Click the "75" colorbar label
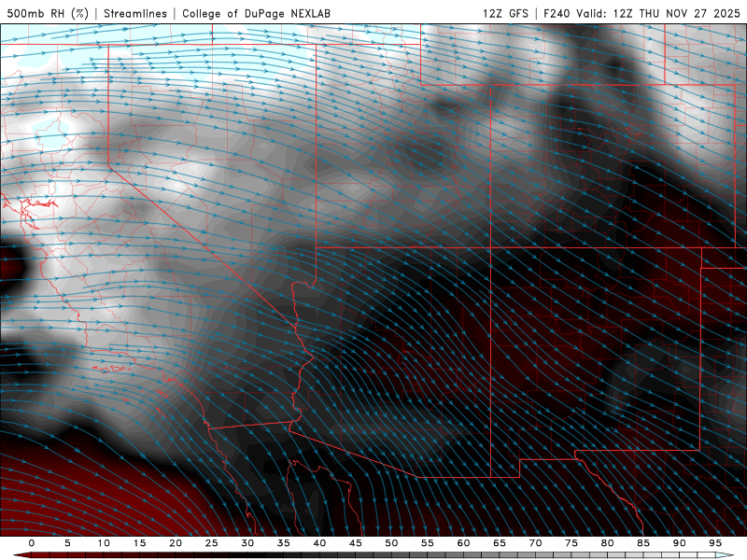 coord(571,543)
